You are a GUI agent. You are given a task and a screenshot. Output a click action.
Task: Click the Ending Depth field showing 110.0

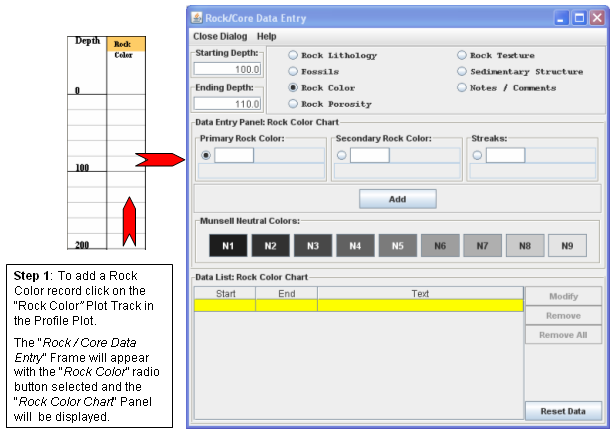228,104
